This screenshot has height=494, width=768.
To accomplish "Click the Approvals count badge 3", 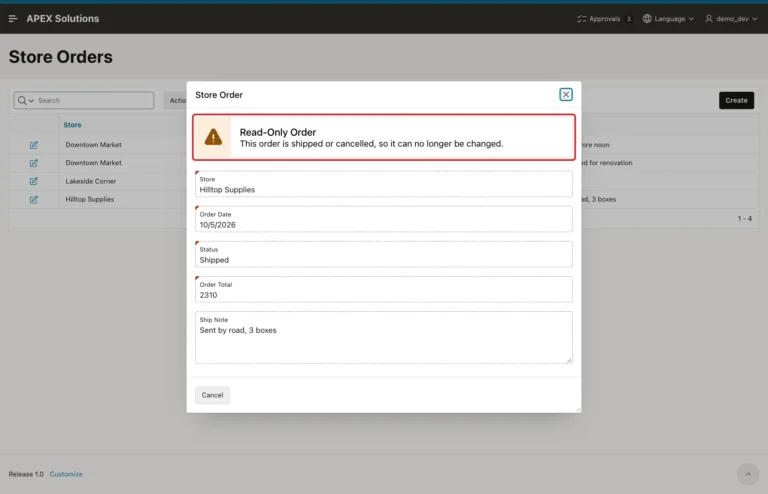I will tap(628, 19).
